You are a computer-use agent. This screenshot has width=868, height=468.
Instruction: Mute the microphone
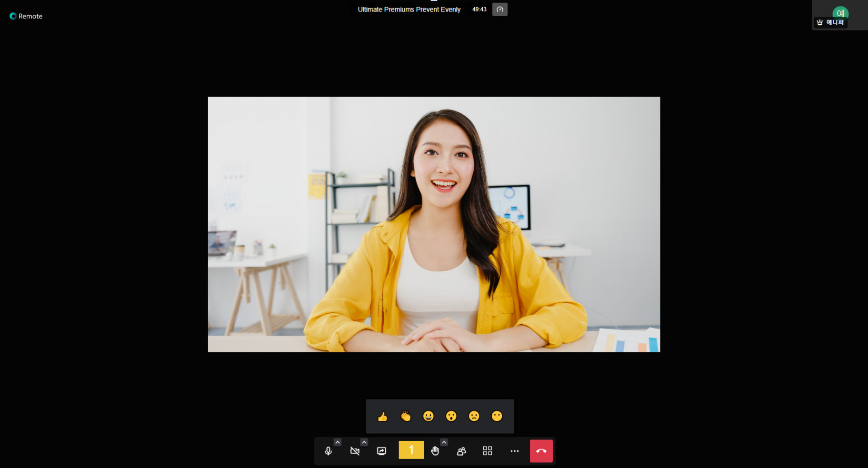click(x=328, y=451)
